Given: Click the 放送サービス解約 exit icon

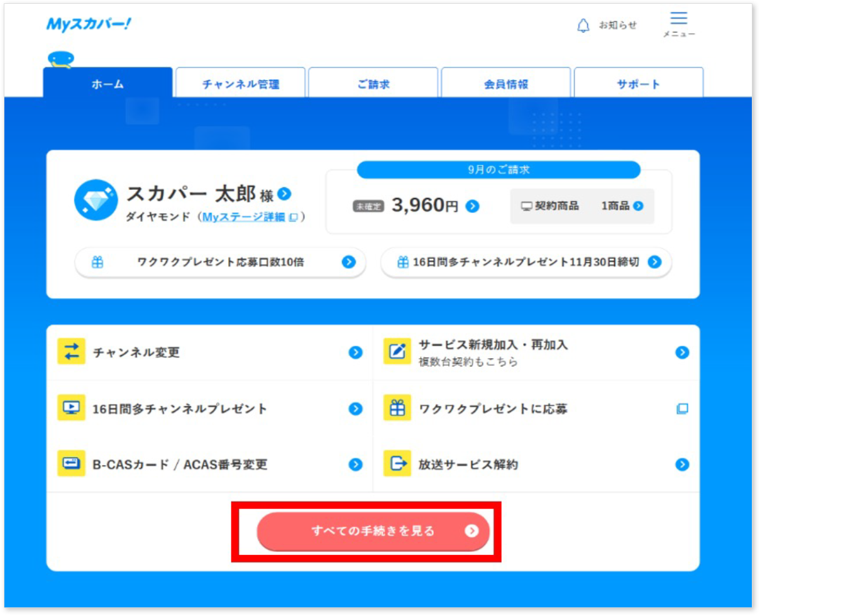Looking at the screenshot, I should coord(397,464).
